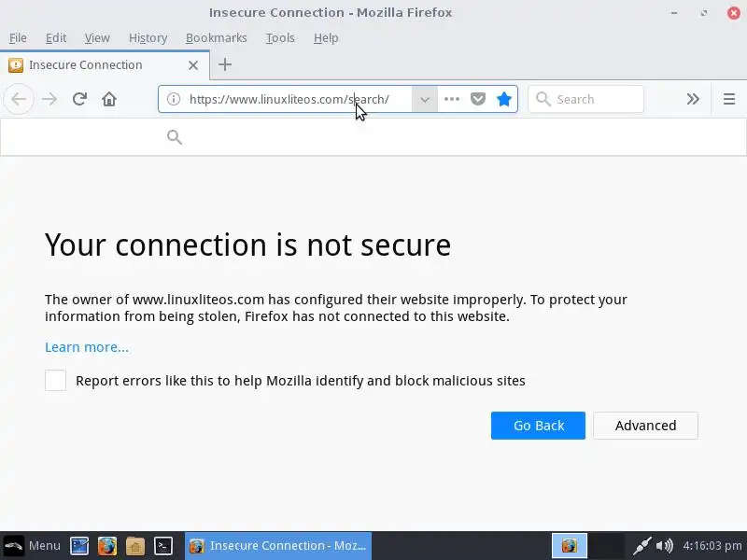Launch Firefox from the taskbar launcher
747x560 pixels.
[x=107, y=546]
